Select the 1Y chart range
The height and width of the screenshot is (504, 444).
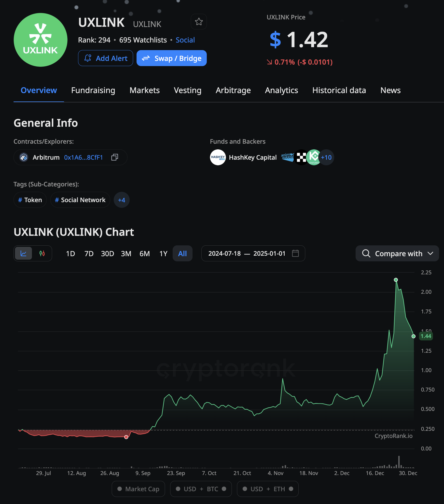(164, 253)
